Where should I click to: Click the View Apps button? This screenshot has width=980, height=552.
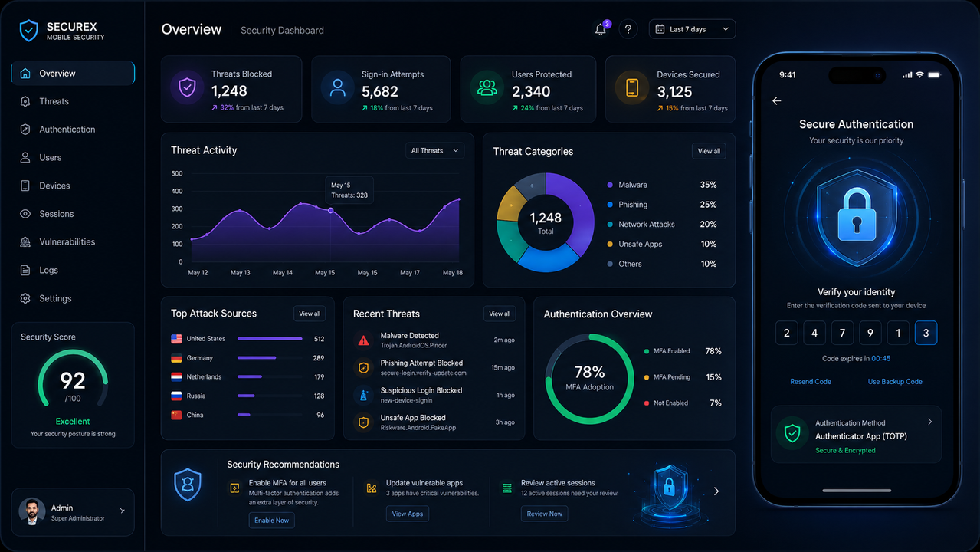408,514
